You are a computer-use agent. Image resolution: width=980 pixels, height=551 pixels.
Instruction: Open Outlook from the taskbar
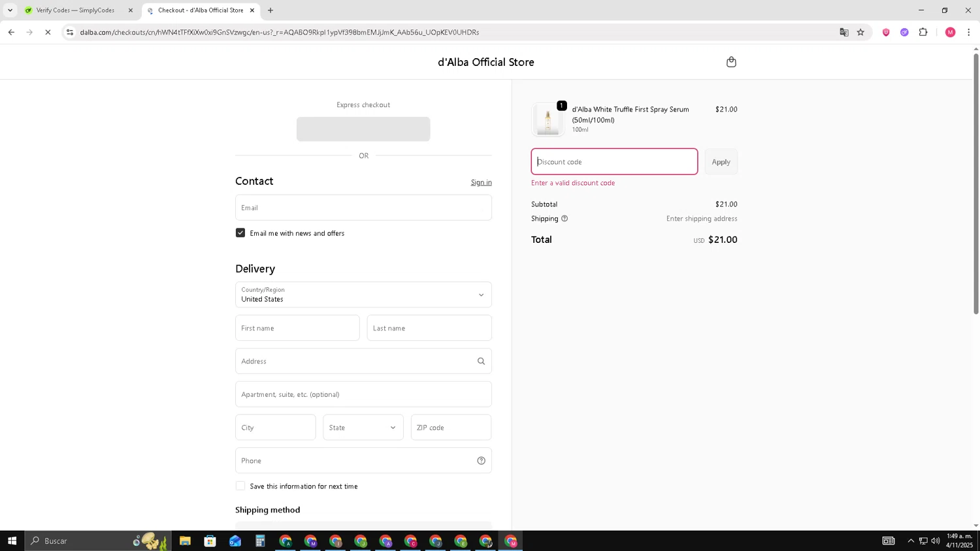[x=235, y=541]
